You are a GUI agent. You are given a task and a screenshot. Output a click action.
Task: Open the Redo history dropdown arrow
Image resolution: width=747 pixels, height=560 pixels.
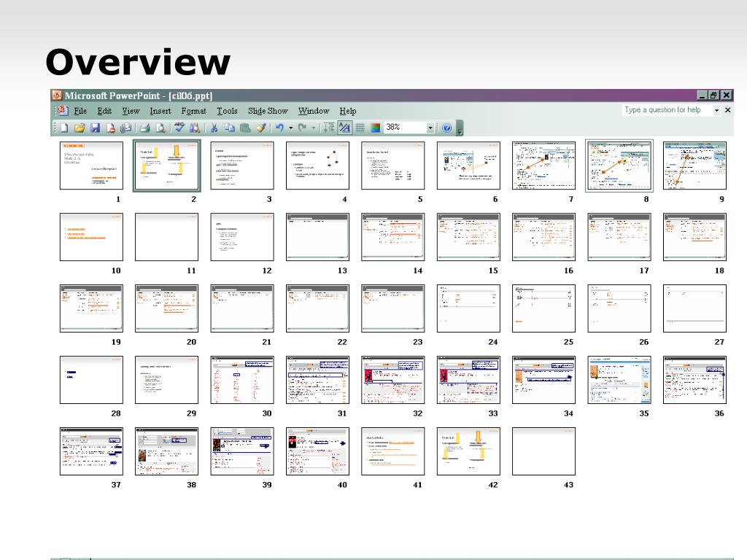(x=313, y=128)
